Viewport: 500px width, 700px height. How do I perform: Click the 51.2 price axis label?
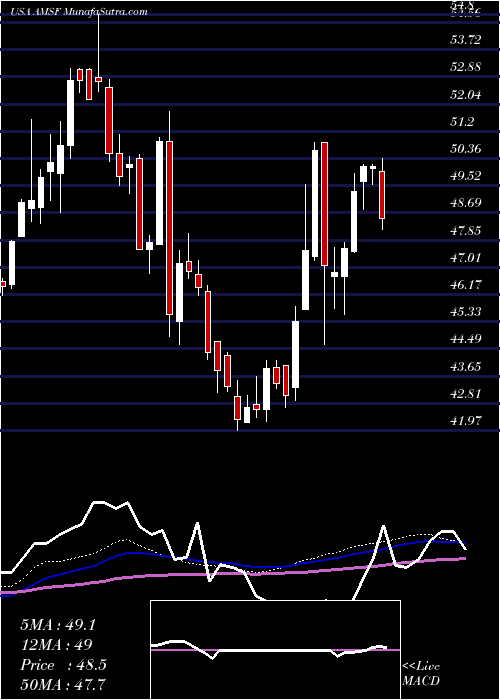462,122
